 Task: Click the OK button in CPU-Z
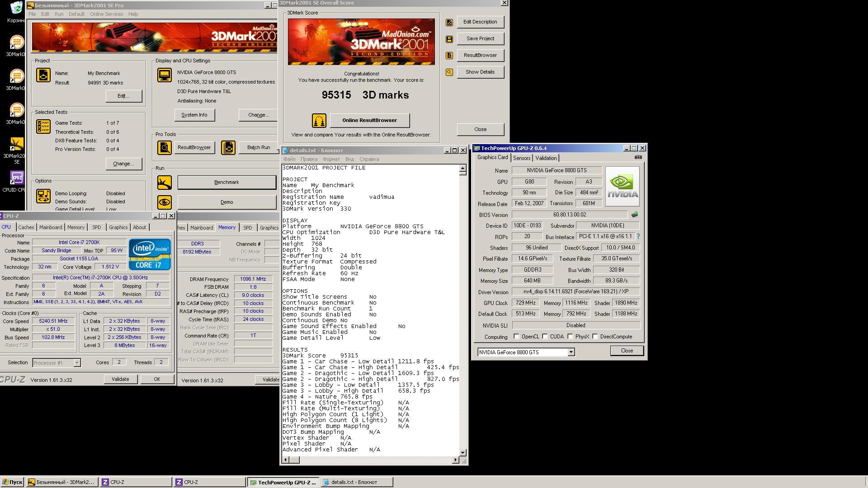157,380
